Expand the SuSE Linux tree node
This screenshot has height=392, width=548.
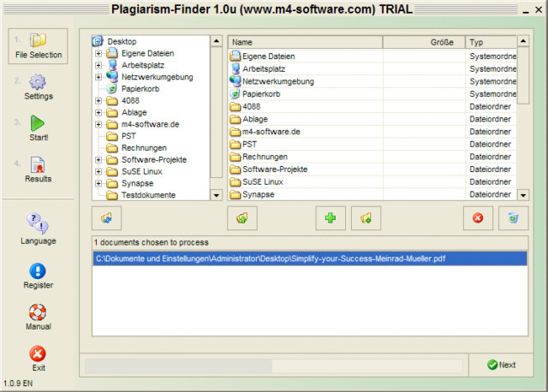click(98, 171)
